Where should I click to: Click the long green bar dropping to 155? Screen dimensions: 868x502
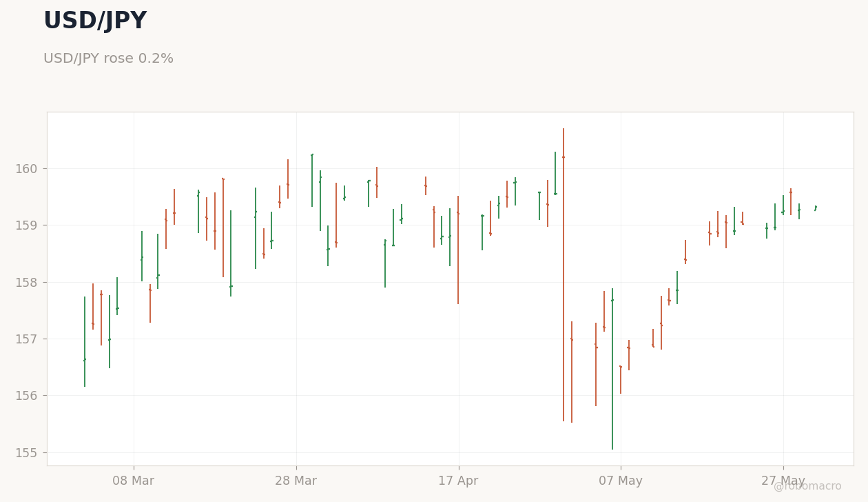(612, 369)
